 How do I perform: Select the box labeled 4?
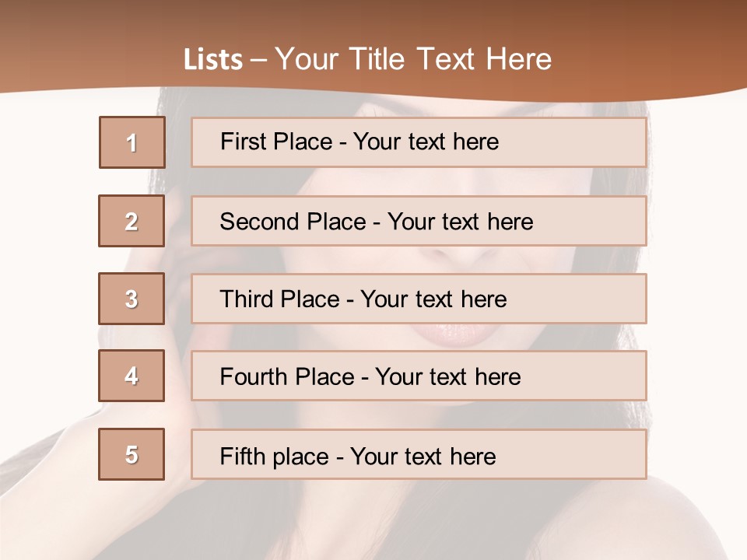(x=132, y=376)
